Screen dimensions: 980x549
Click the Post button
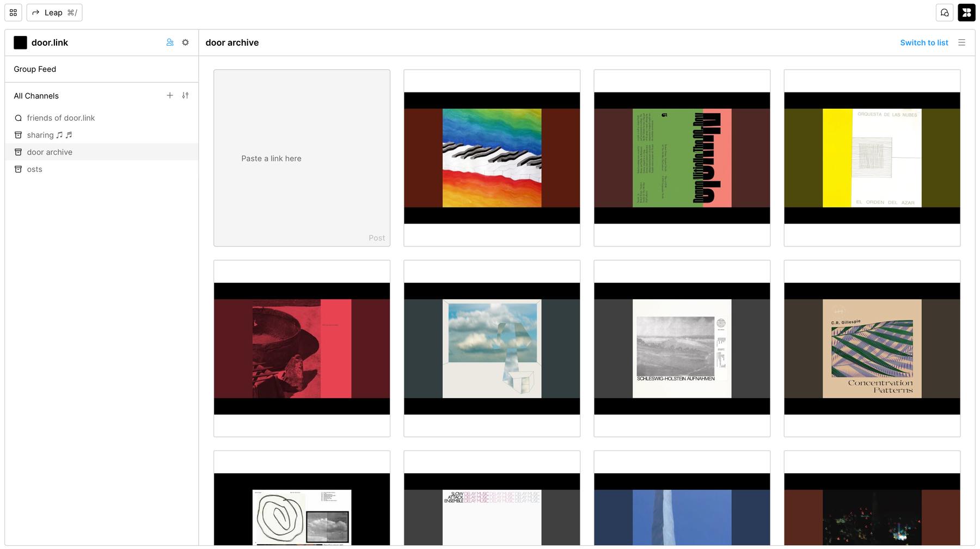pos(377,238)
